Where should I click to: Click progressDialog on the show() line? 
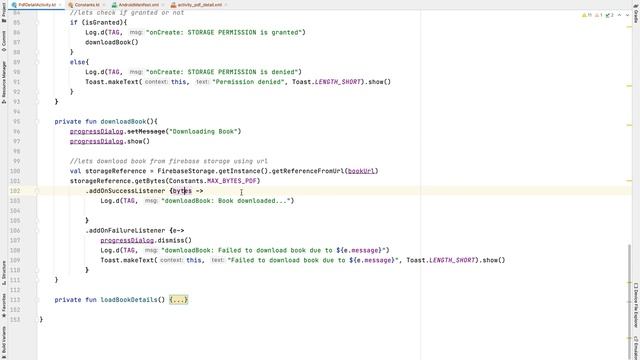pos(96,141)
